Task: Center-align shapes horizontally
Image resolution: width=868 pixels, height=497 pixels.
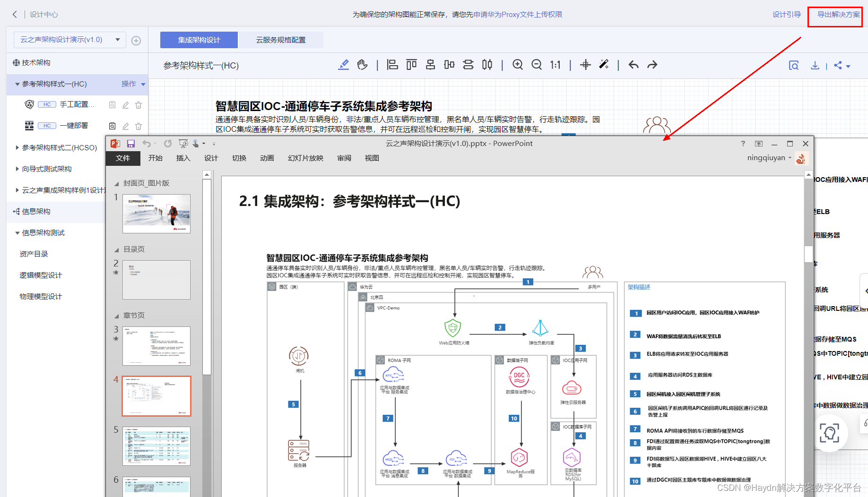Action: [430, 65]
